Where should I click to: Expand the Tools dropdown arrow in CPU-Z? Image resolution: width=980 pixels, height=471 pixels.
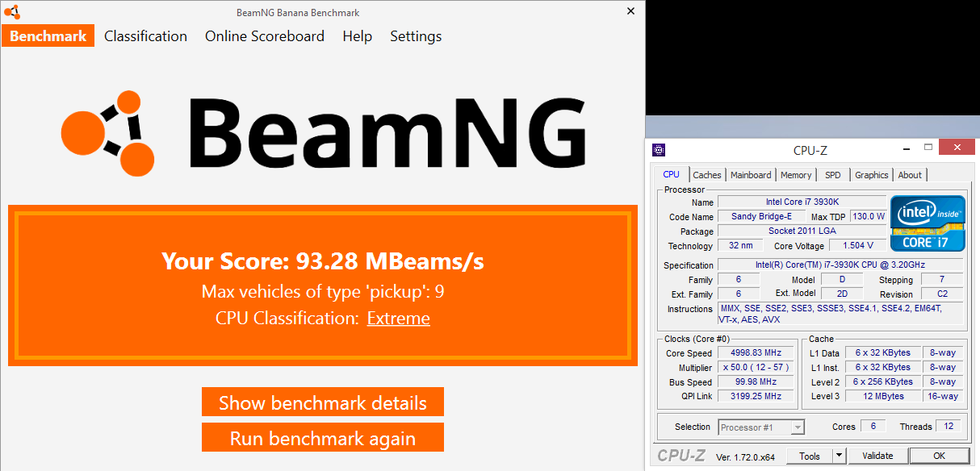coord(839,456)
